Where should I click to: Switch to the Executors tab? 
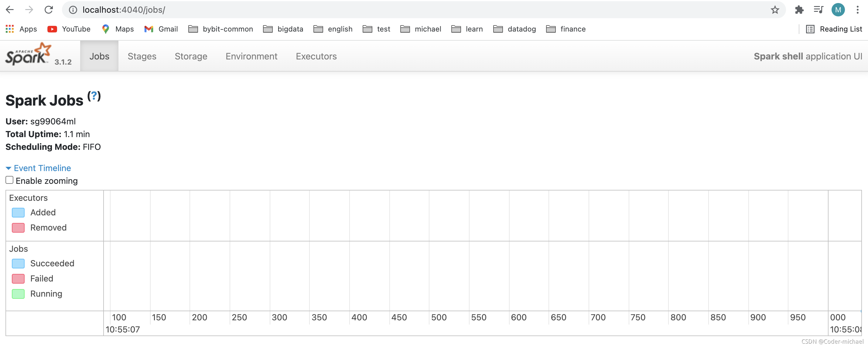(316, 56)
